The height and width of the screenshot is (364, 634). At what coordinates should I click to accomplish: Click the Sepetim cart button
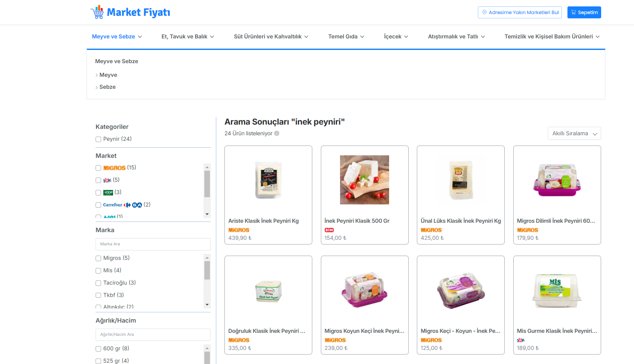pyautogui.click(x=584, y=12)
